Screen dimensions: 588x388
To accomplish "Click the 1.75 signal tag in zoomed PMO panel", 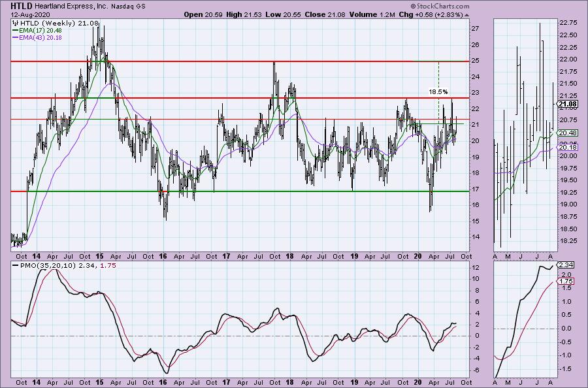I will 566,281.
